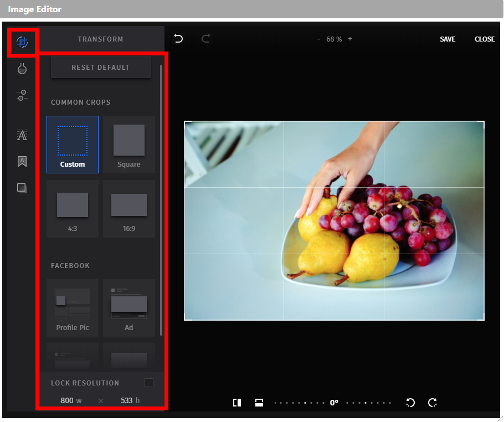Flip the image vertically
504x422 pixels.
[259, 403]
